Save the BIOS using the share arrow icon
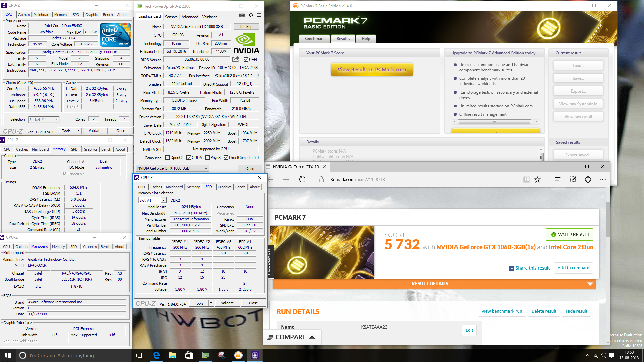Viewport: 644px width, 362px height. pyautogui.click(x=236, y=59)
